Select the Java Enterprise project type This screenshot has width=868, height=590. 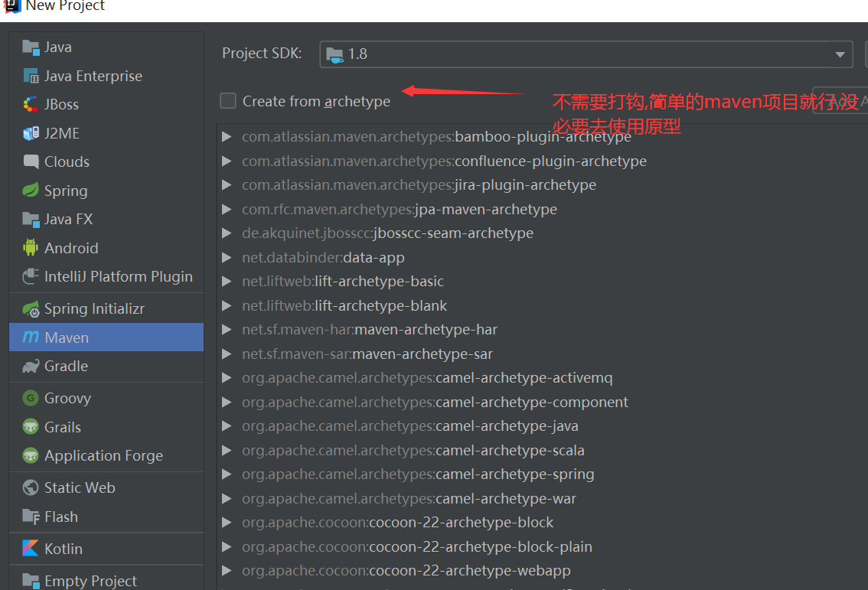106,76
